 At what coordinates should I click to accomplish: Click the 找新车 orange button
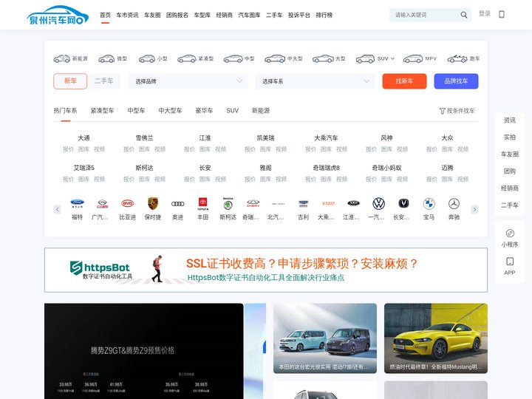coord(404,81)
